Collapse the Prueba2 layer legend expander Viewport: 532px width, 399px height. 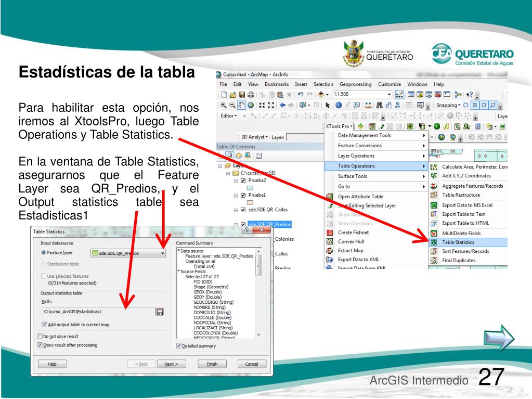236,181
